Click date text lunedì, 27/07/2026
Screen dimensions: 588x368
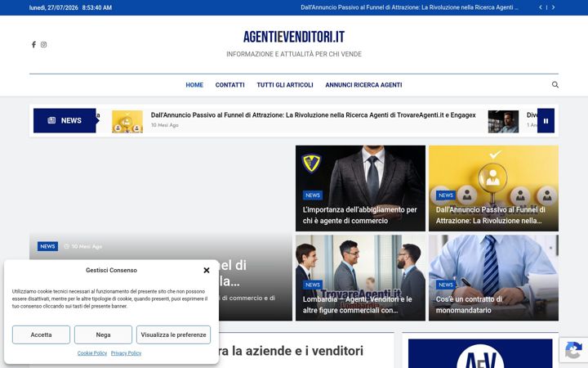[54, 7]
